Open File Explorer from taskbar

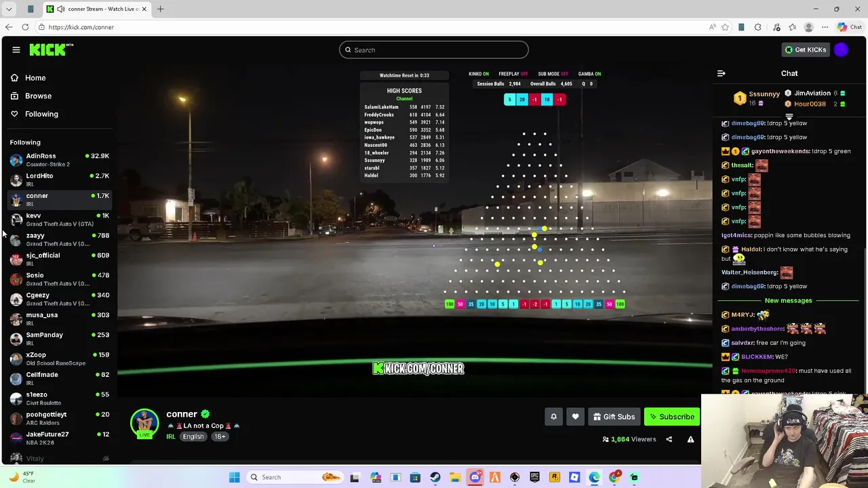455,477
